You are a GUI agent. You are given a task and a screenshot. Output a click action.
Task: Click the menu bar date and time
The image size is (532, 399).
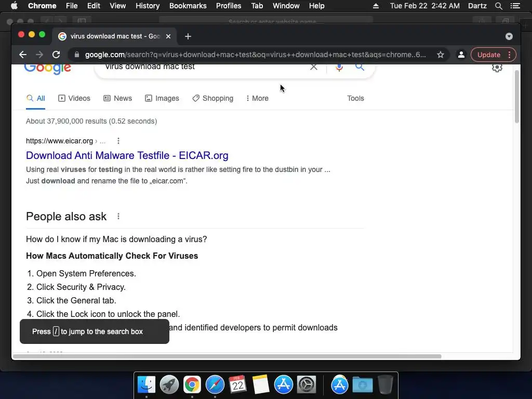(425, 6)
